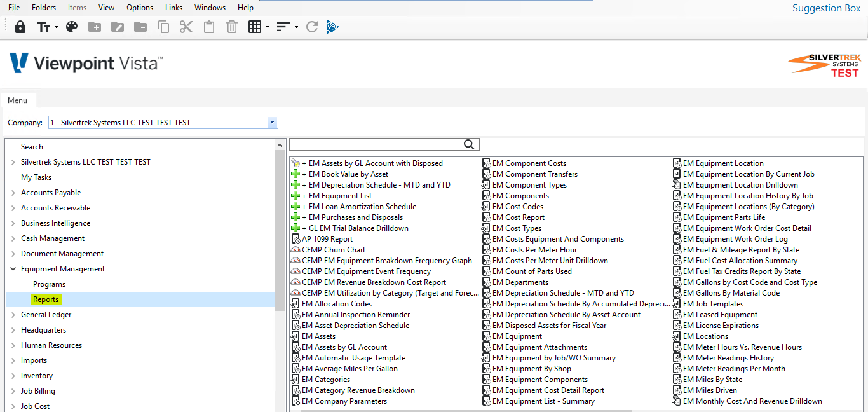Click icon beside EM Monthly Cost And Revenue Drilldown

pos(677,401)
